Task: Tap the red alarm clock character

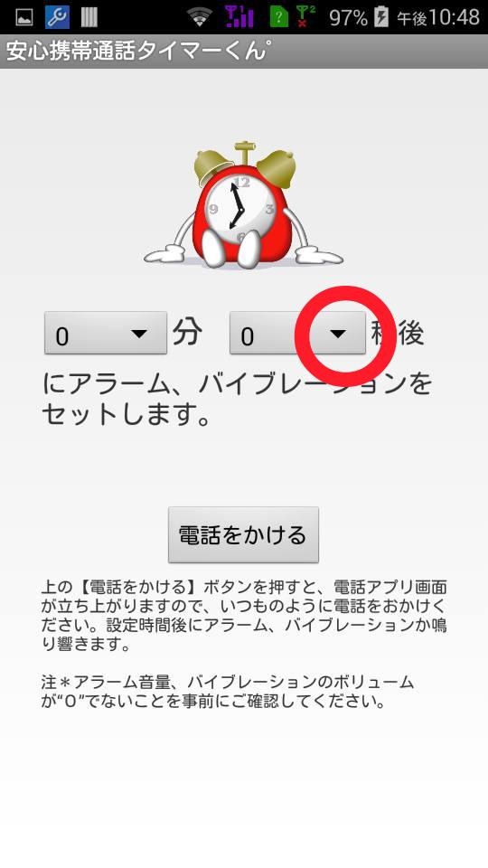Action: (243, 205)
